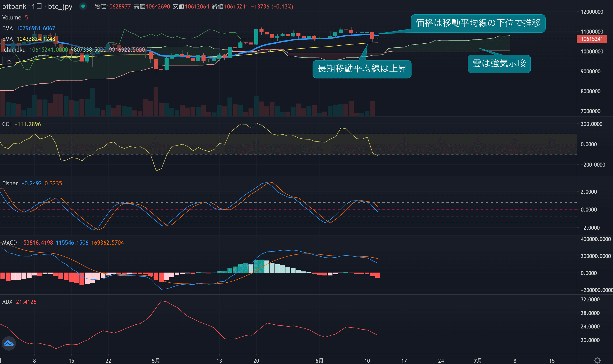This screenshot has width=613, height=364.
Task: Click the green market status dot
Action: pyautogui.click(x=83, y=6)
